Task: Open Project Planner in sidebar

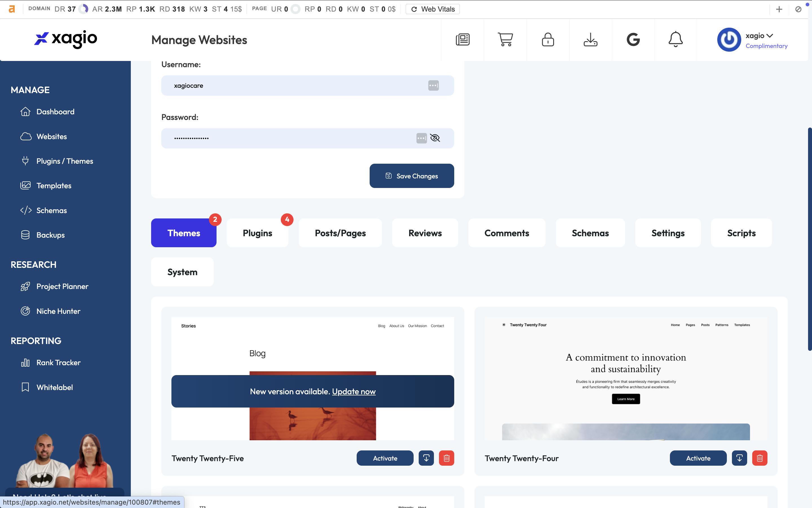Action: point(54,286)
